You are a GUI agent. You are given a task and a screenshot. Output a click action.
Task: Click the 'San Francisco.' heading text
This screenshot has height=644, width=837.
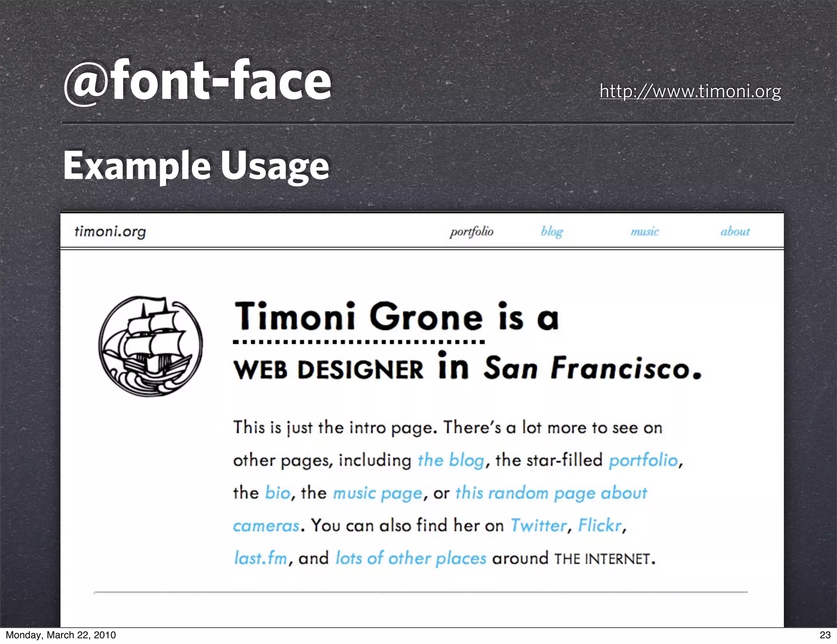coord(593,368)
